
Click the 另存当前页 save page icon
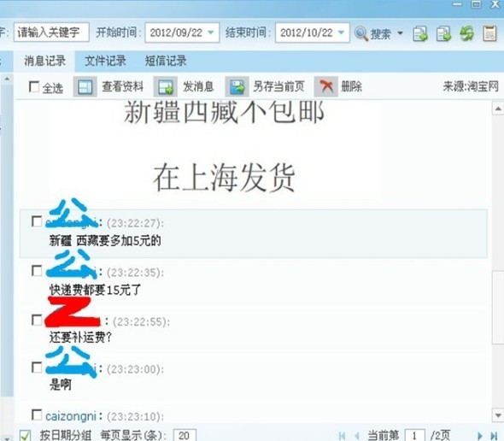(237, 87)
